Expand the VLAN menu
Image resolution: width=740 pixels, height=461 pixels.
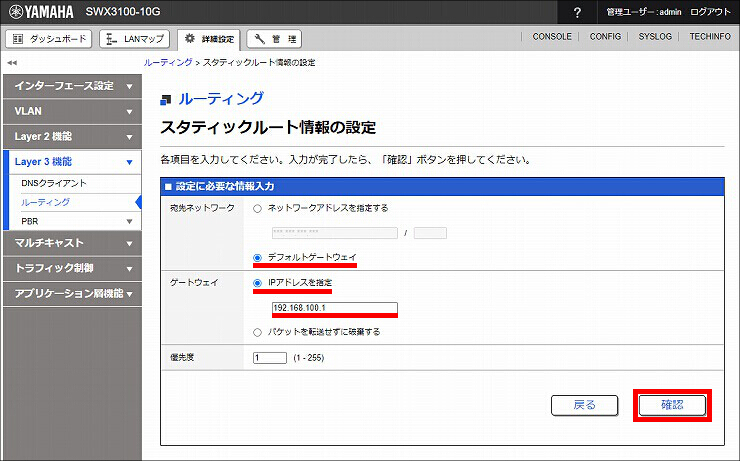72,111
